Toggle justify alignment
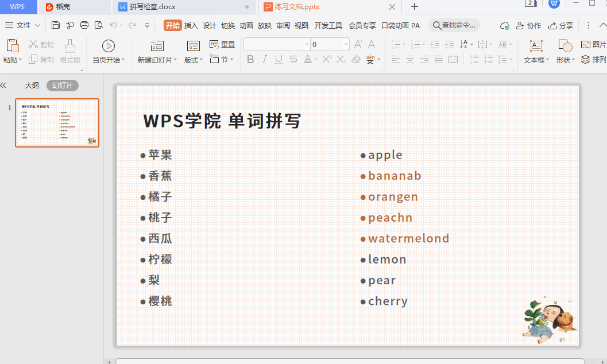This screenshot has height=364, width=607. 439,60
